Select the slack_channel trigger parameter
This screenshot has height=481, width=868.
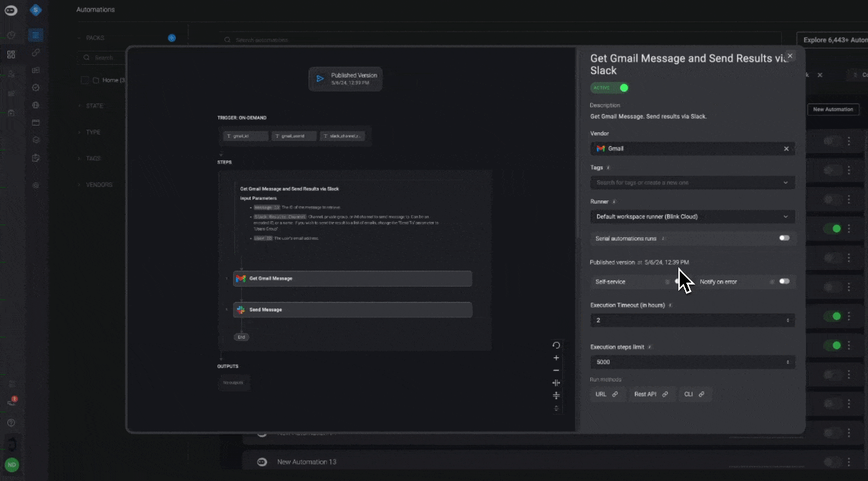click(x=342, y=136)
